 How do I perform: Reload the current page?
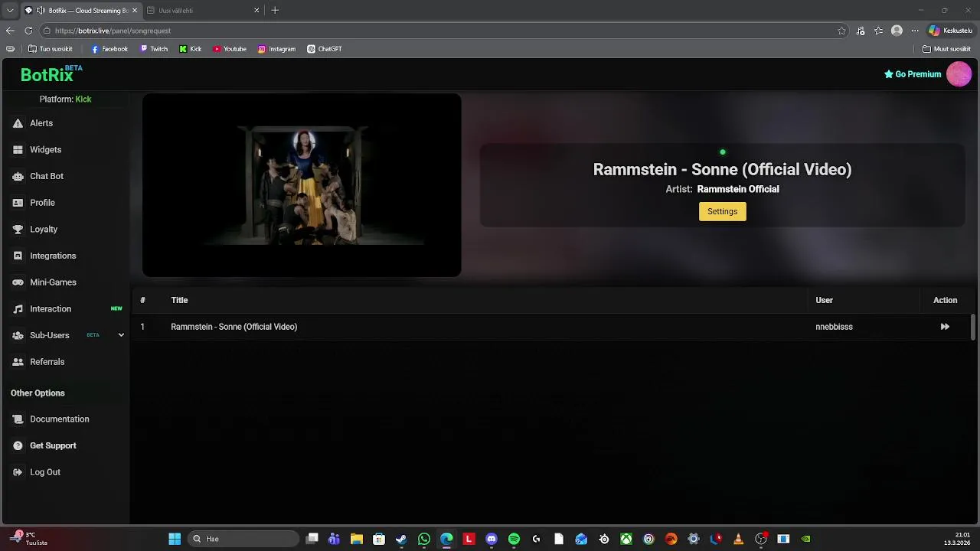click(x=28, y=31)
